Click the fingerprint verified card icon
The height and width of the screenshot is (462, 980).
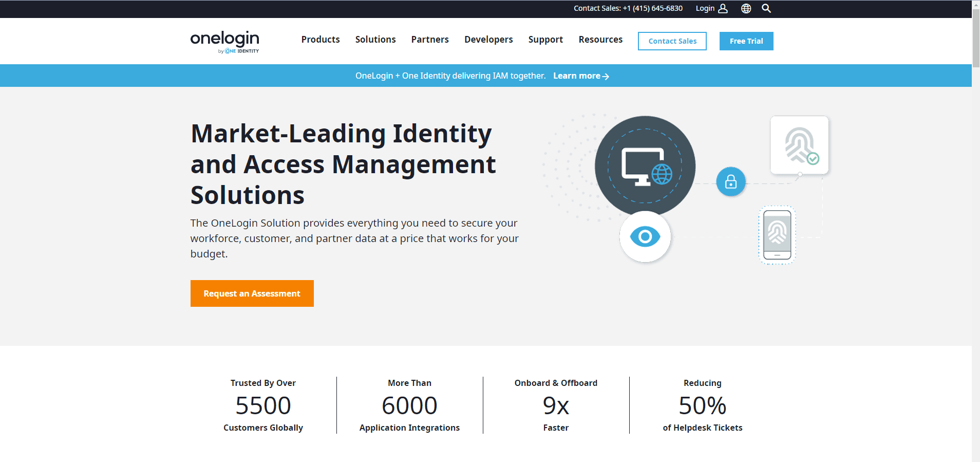tap(799, 145)
